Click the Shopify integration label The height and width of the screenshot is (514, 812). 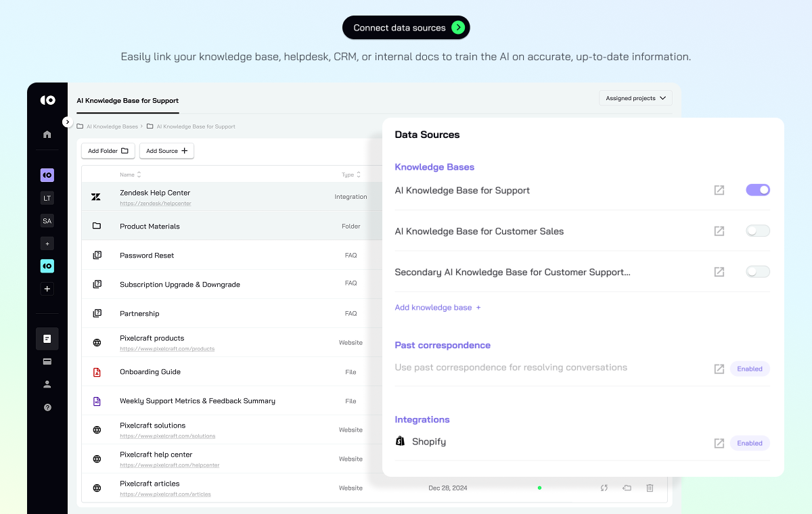tap(429, 442)
